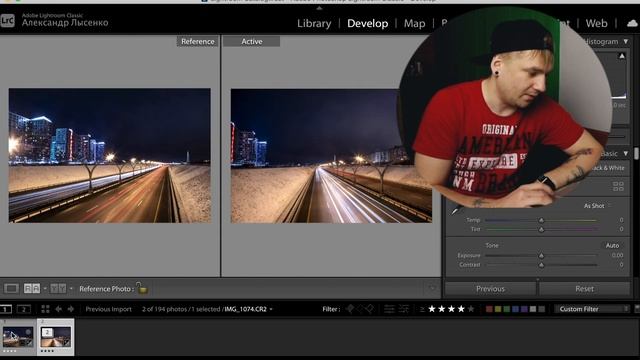This screenshot has height=360, width=640.
Task: Toggle highlight clipping indicator in histogram
Action: pyautogui.click(x=622, y=56)
